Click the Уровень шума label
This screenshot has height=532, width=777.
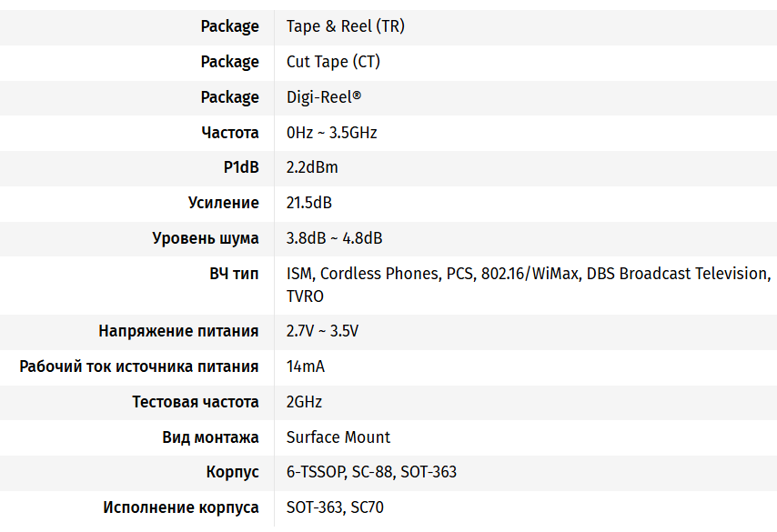point(206,238)
